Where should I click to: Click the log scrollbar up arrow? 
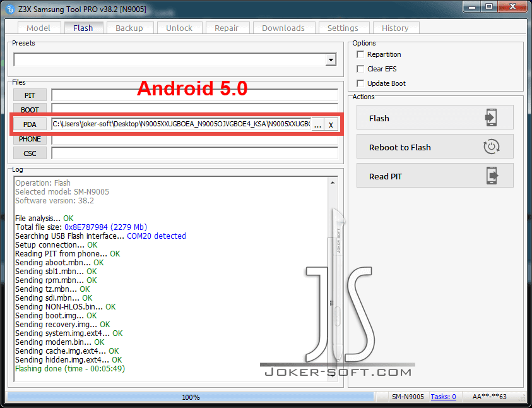click(333, 183)
